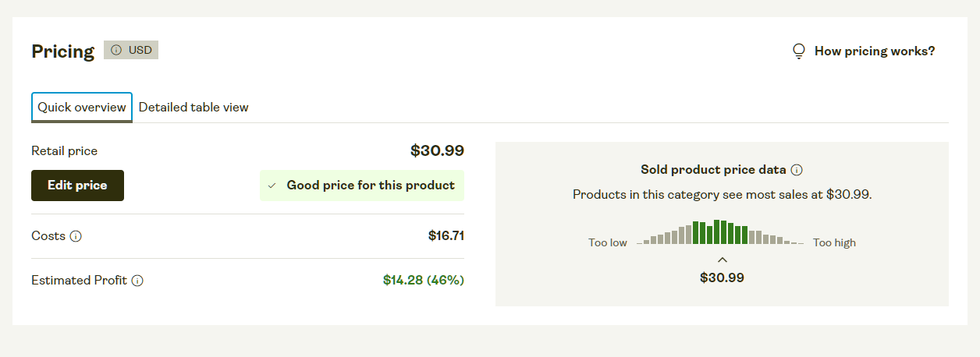Click the Too high label on the chart
This screenshot has height=357, width=980.
pyautogui.click(x=834, y=242)
